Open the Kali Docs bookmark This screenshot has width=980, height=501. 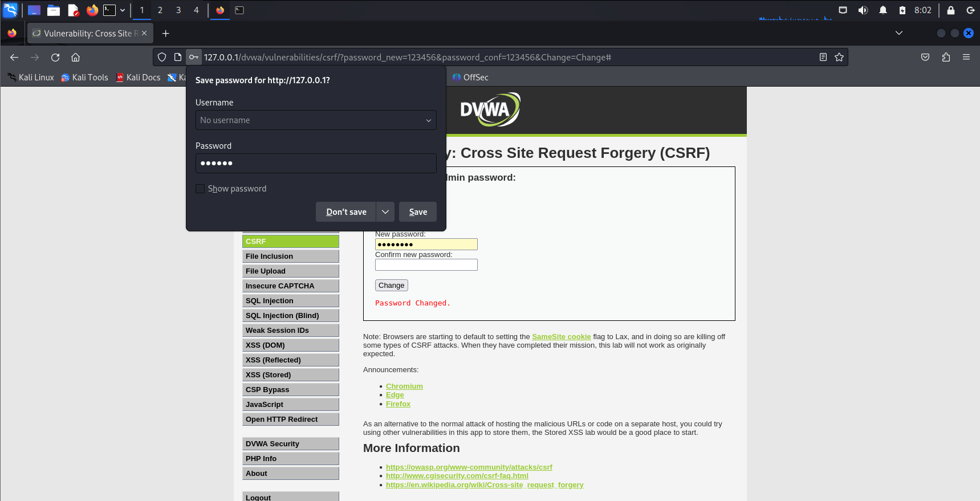[139, 78]
